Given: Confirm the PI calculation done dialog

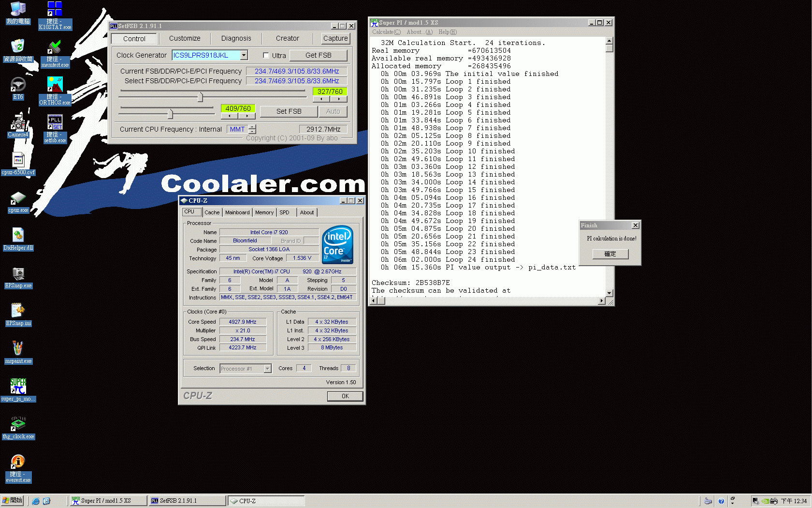Looking at the screenshot, I should click(x=610, y=254).
